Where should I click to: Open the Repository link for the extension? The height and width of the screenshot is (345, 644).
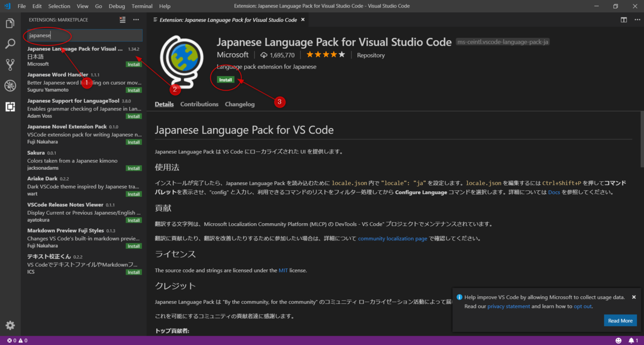[370, 55]
